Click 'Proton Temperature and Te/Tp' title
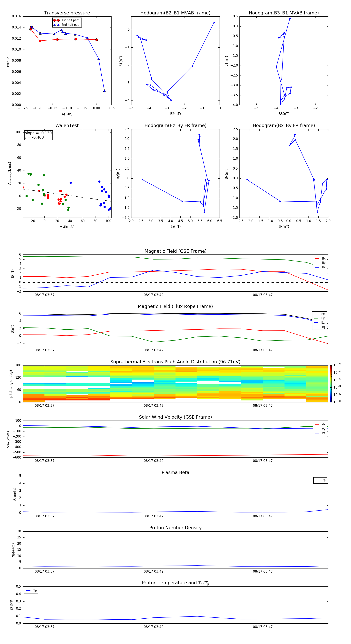Image resolution: width=351 pixels, height=644 pixels. click(x=175, y=583)
